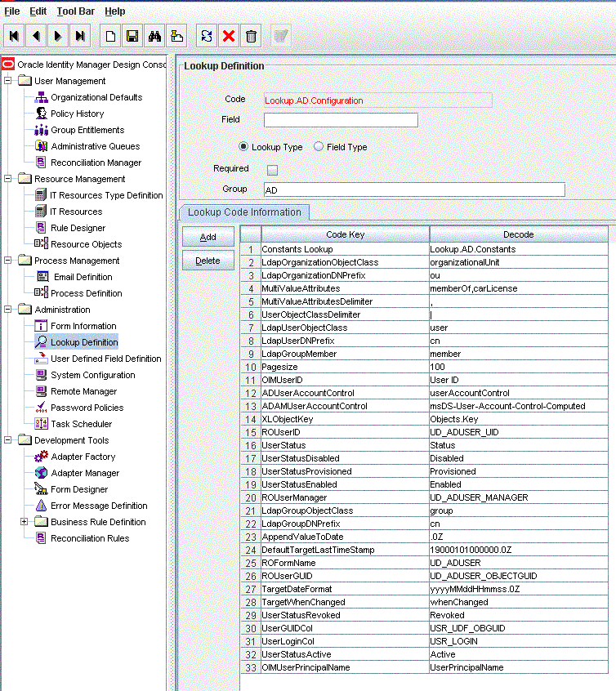Open Rule Designer icon
This screenshot has width=616, height=691.
pos(41,228)
